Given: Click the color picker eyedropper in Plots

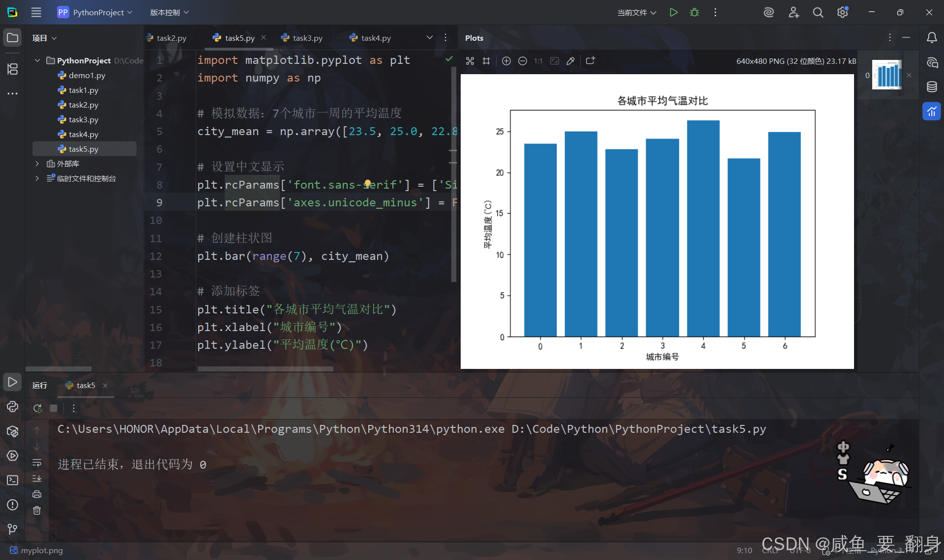Looking at the screenshot, I should click(x=570, y=61).
